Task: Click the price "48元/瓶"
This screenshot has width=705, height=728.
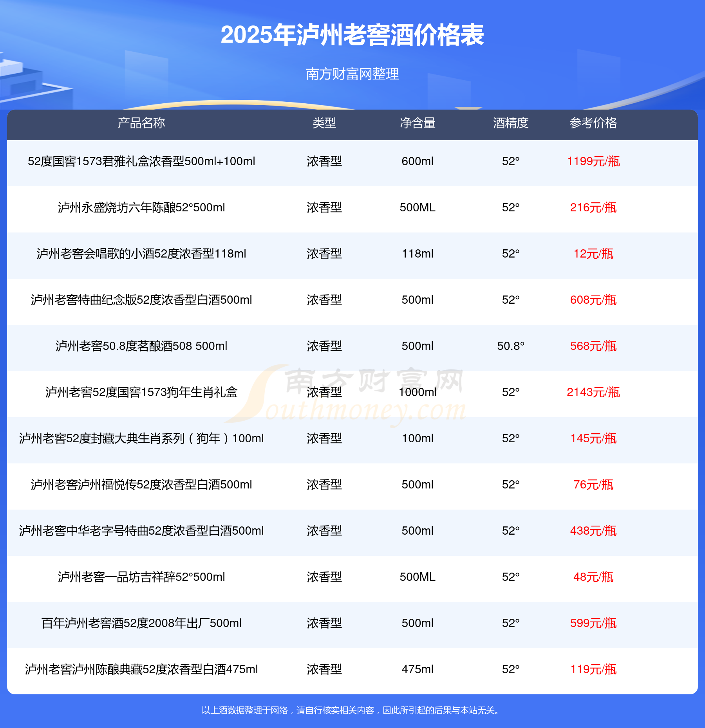Action: click(x=593, y=577)
